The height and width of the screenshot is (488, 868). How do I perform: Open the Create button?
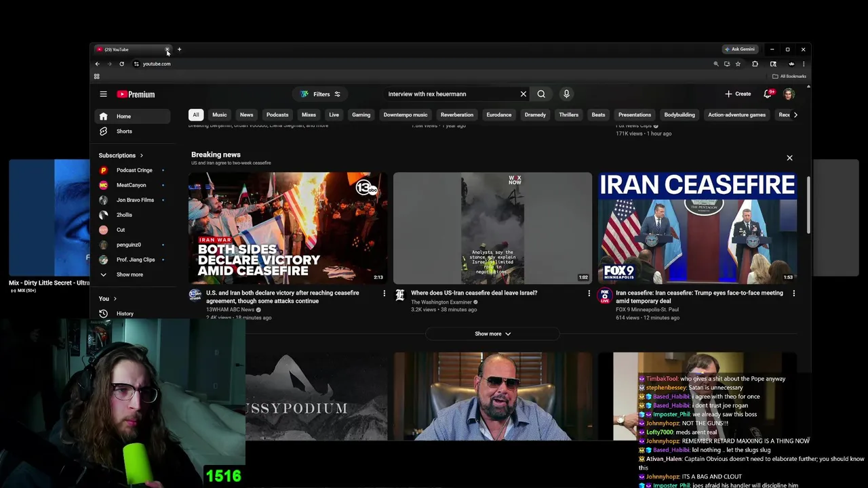click(x=738, y=94)
